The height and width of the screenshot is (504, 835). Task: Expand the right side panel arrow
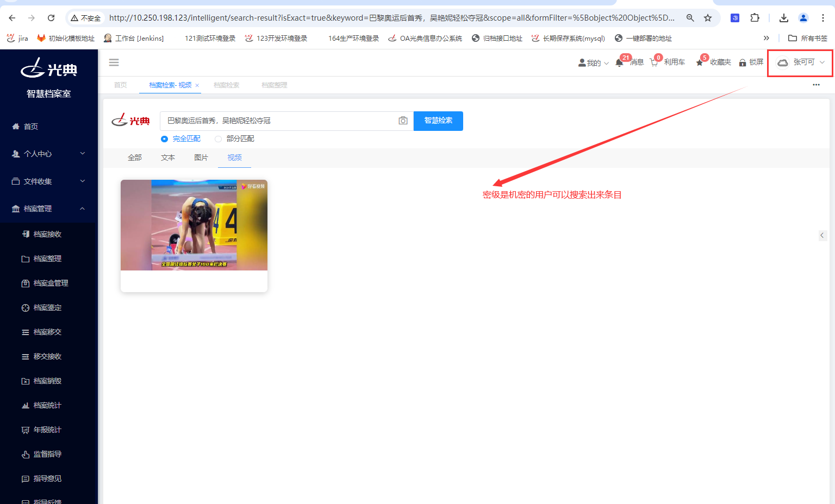pyautogui.click(x=822, y=235)
